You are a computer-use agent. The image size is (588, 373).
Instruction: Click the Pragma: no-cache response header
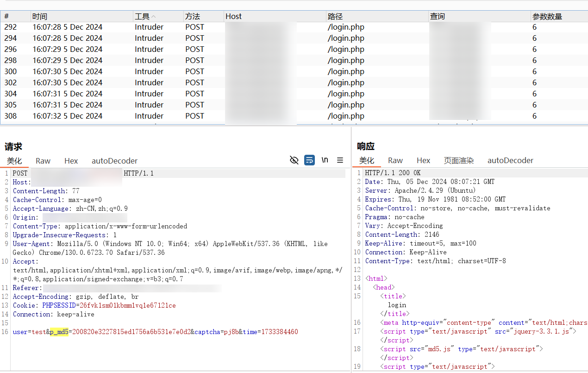coord(394,217)
